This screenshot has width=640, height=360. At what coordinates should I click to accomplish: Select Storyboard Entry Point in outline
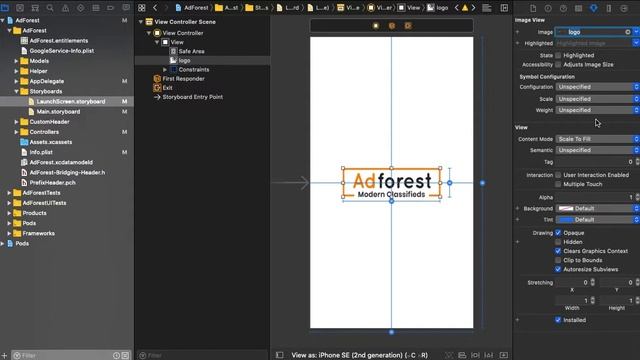click(x=193, y=97)
